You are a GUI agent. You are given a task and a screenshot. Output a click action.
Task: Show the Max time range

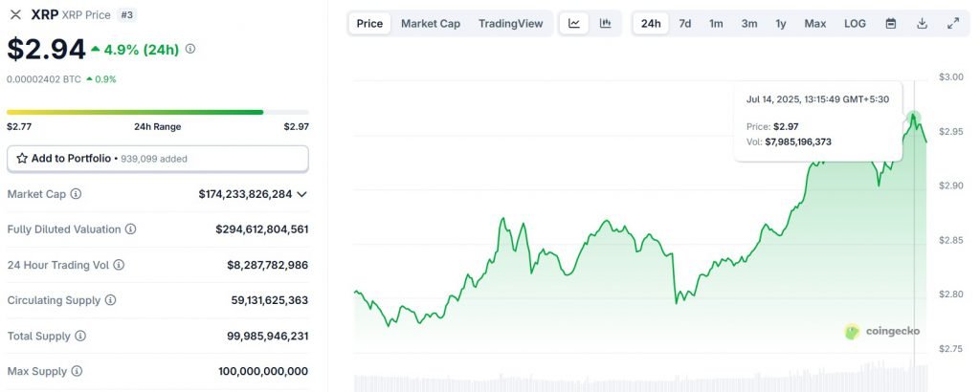[815, 23]
